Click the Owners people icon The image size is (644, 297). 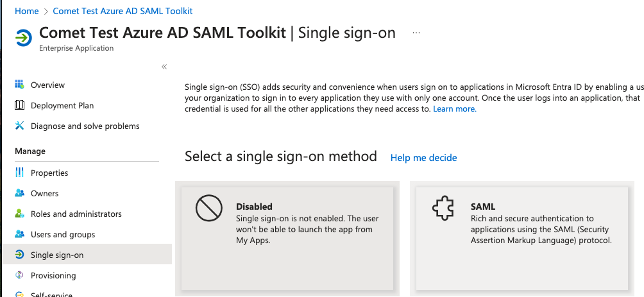19,193
